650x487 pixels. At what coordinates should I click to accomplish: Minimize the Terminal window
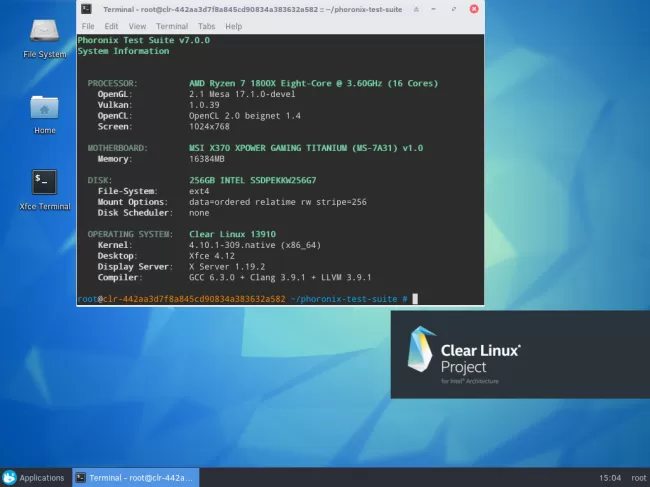434,9
